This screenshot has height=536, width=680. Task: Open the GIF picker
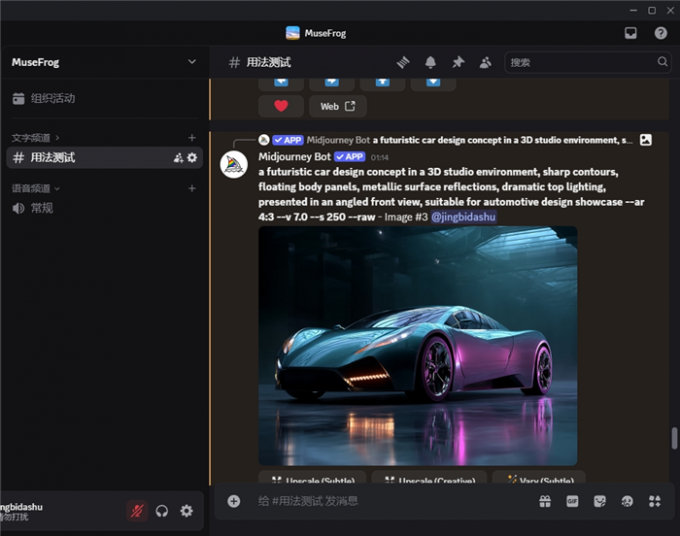572,501
